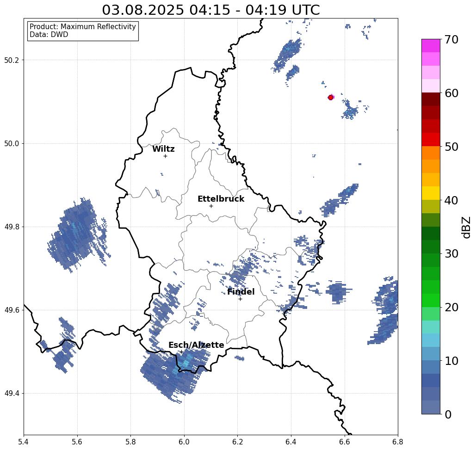476x450 pixels.
Task: Click latitude tick label 49.8
Action: point(12,227)
